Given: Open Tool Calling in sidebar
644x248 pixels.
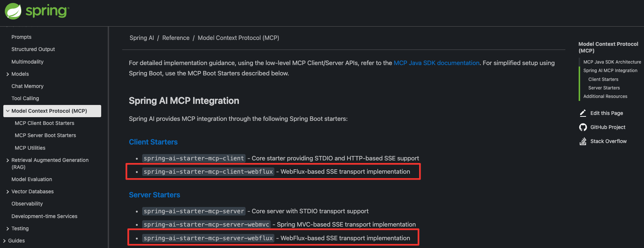Looking at the screenshot, I should pos(25,98).
